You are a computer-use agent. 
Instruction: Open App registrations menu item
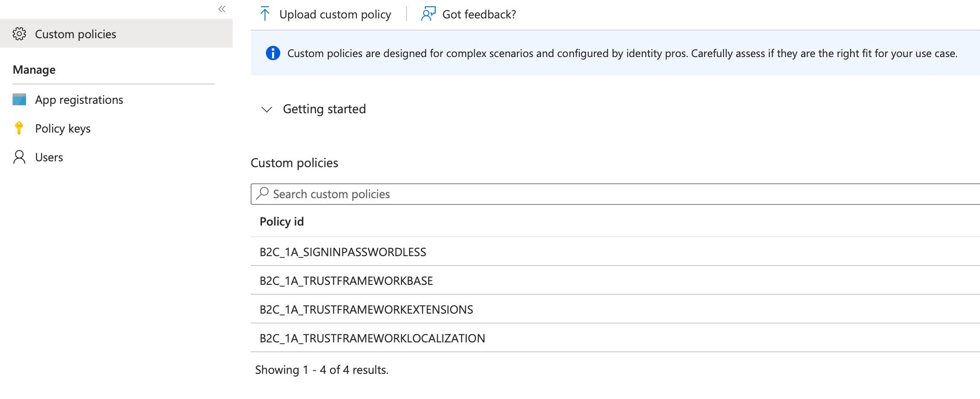(x=79, y=100)
